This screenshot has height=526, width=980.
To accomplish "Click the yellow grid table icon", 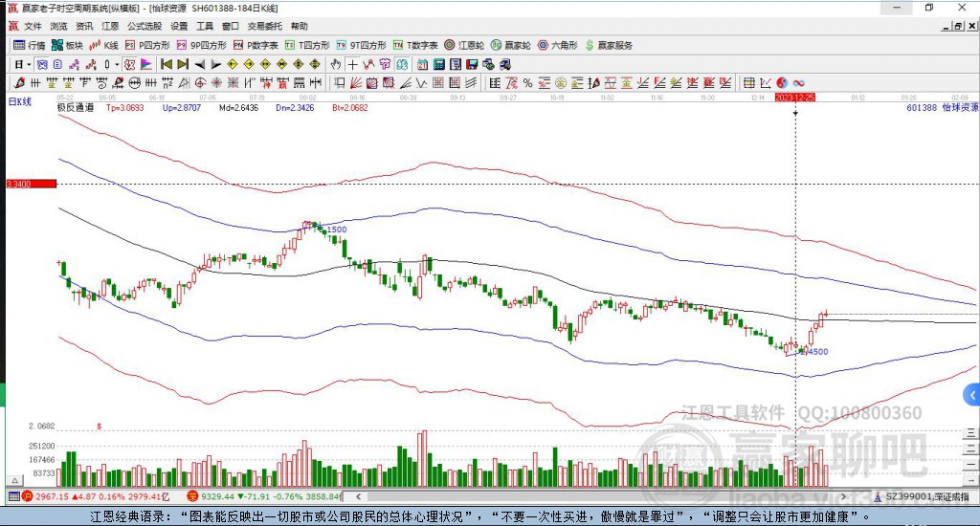I will point(748,82).
